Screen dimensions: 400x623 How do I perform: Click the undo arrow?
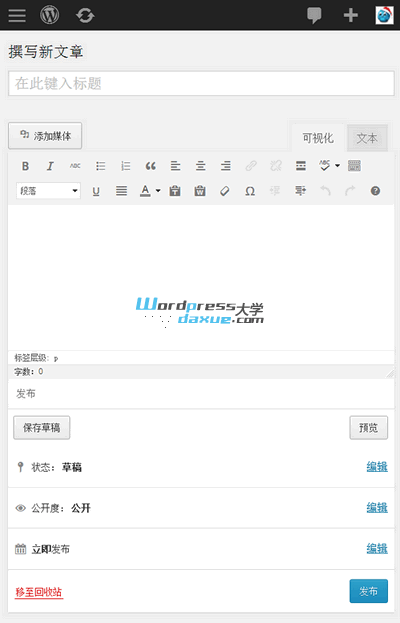[325, 191]
